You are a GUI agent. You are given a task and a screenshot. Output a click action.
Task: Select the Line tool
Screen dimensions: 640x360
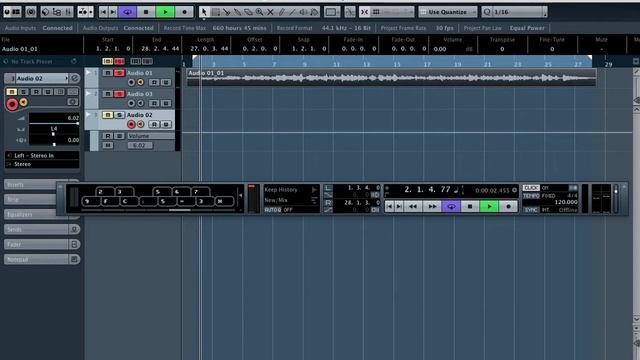292,12
